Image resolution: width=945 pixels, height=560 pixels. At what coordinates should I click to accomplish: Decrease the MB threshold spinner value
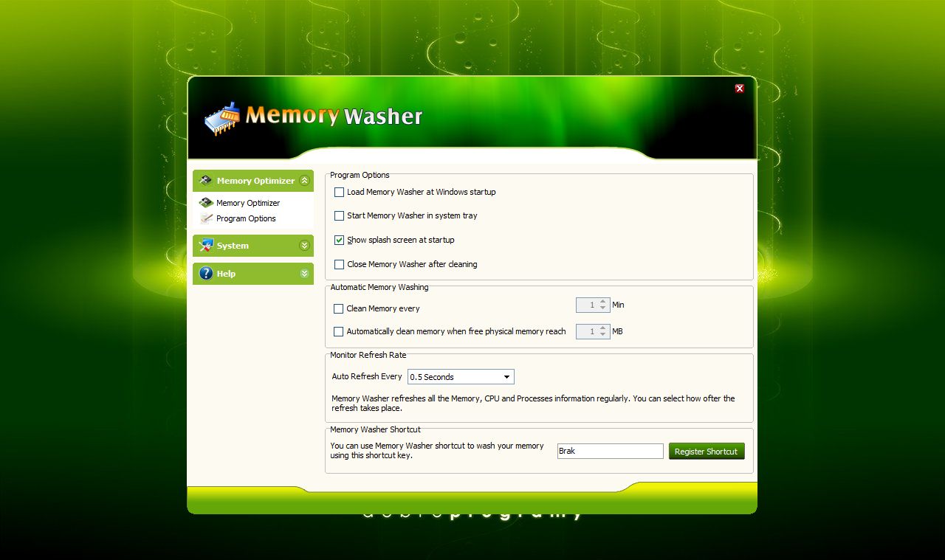click(x=603, y=335)
